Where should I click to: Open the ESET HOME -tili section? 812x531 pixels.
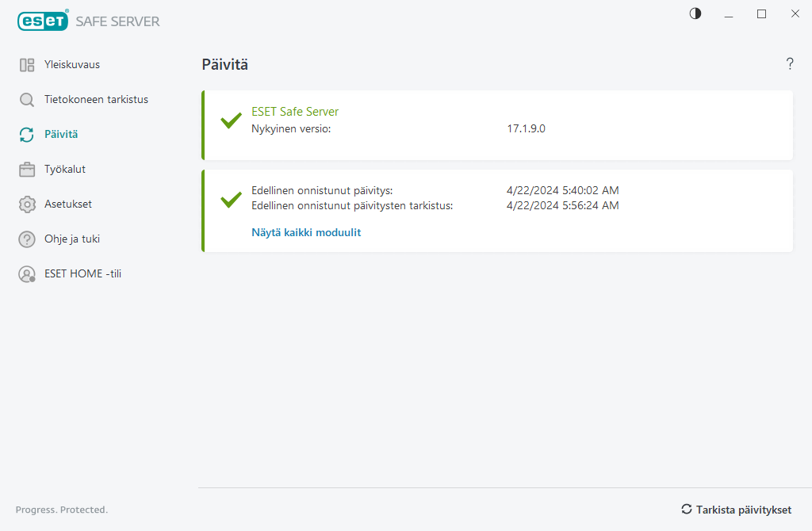pyautogui.click(x=82, y=274)
